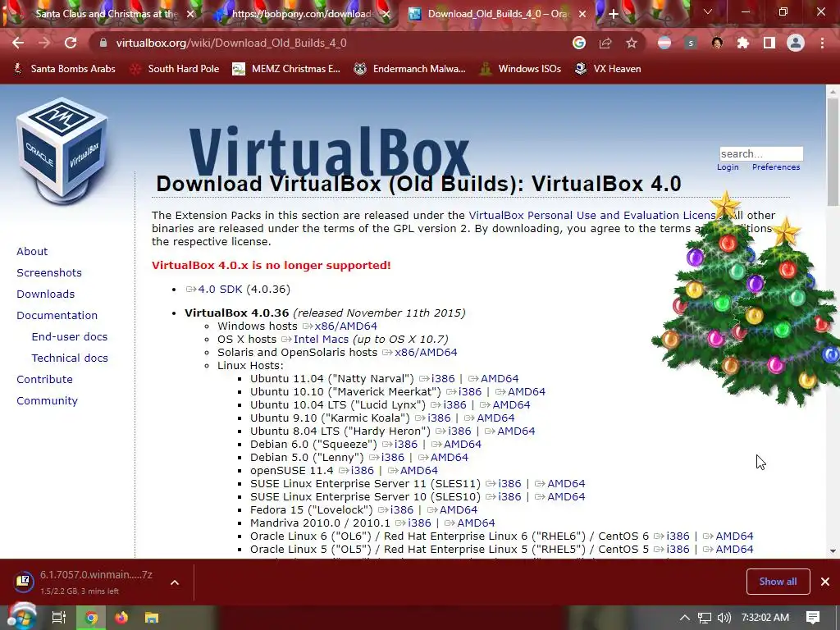This screenshot has height=630, width=840.
Task: Open the Chrome profile avatar
Action: coord(796,43)
